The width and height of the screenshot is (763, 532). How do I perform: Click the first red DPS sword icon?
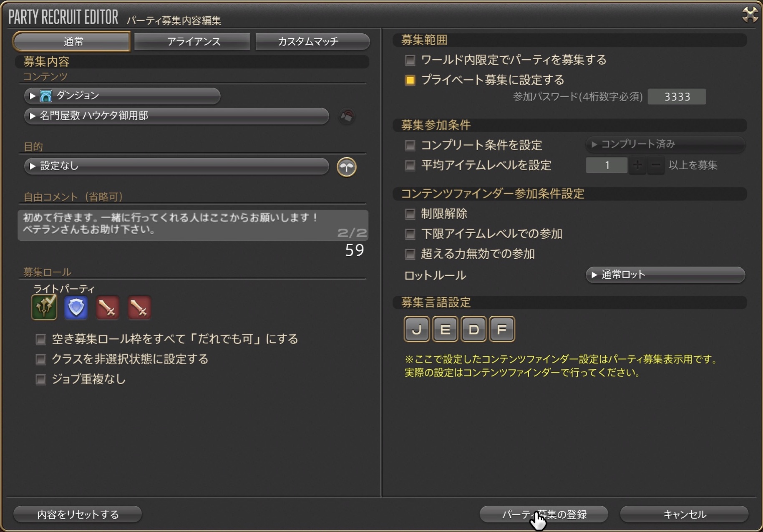(108, 308)
